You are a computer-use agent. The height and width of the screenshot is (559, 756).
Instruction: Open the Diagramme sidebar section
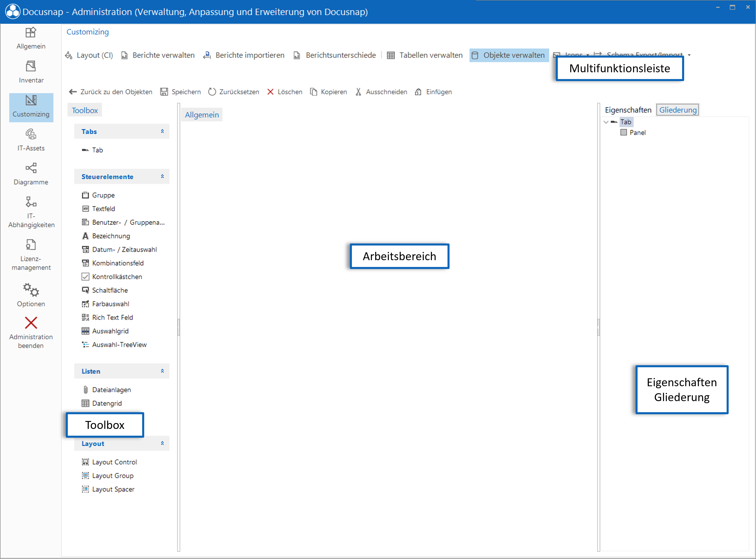pos(31,174)
